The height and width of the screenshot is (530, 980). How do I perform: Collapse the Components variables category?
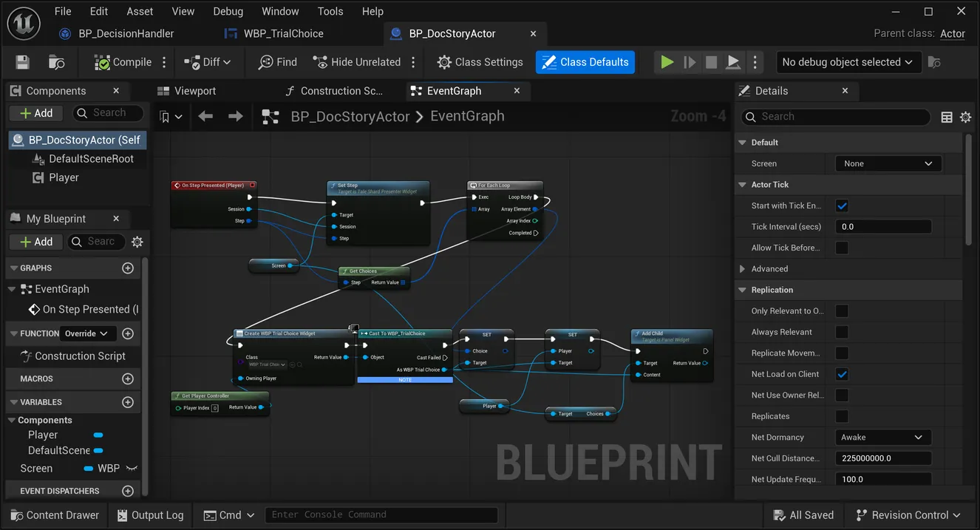pos(12,420)
